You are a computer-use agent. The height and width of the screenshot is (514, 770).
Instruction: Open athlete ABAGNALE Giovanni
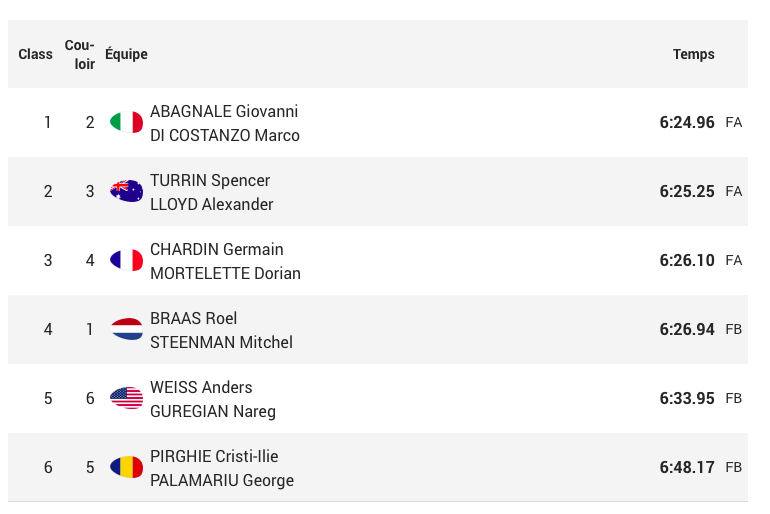[x=224, y=111]
